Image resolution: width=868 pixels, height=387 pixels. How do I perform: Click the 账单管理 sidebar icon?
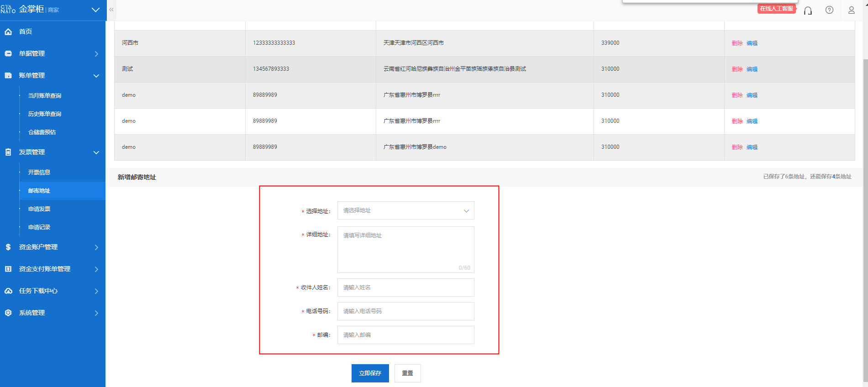(x=8, y=75)
